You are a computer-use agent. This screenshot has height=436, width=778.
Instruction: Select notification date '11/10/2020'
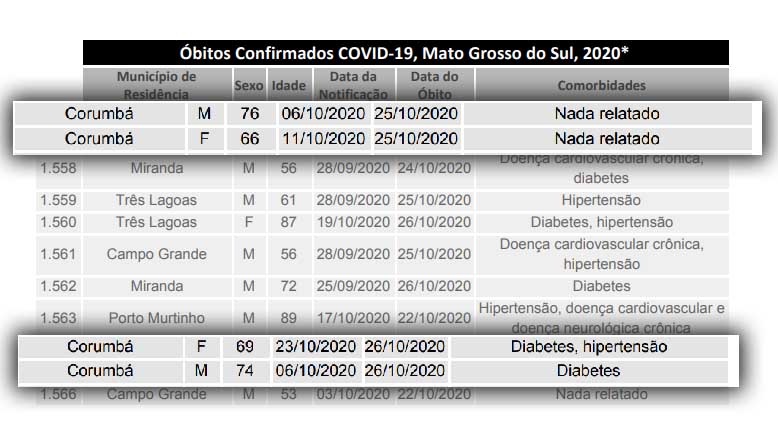pyautogui.click(x=324, y=138)
